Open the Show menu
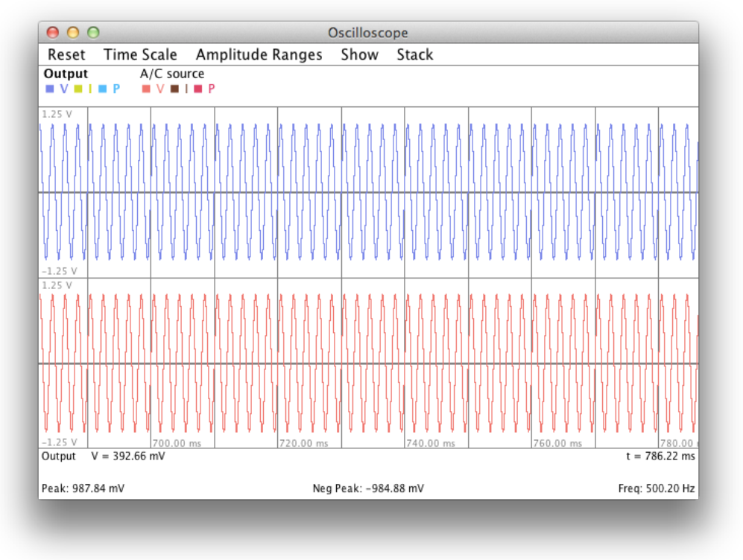This screenshot has width=743, height=560. [x=360, y=54]
